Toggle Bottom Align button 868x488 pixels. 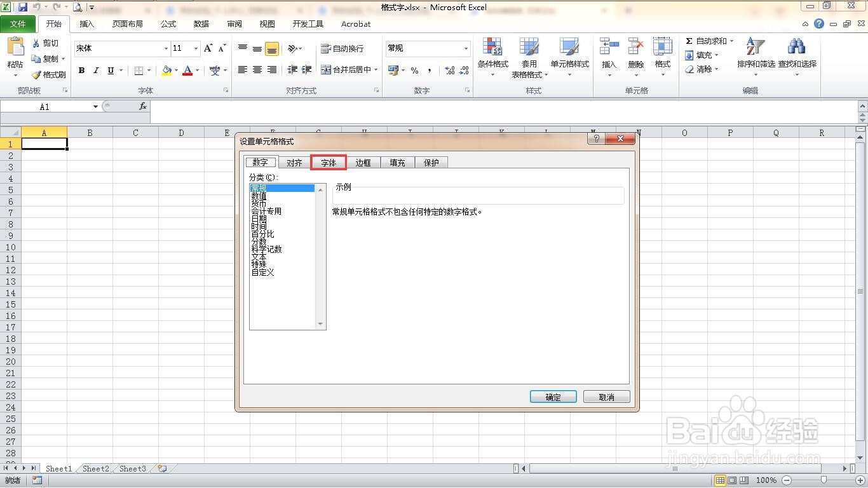tap(272, 49)
